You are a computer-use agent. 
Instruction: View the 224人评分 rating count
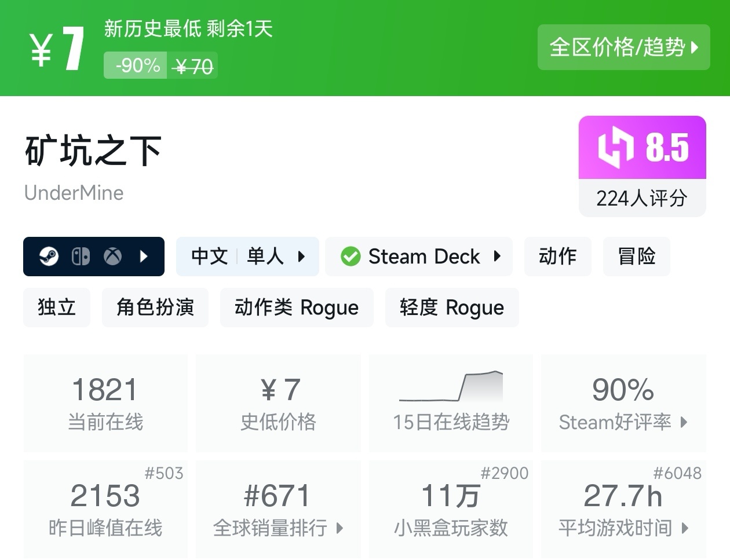point(642,198)
